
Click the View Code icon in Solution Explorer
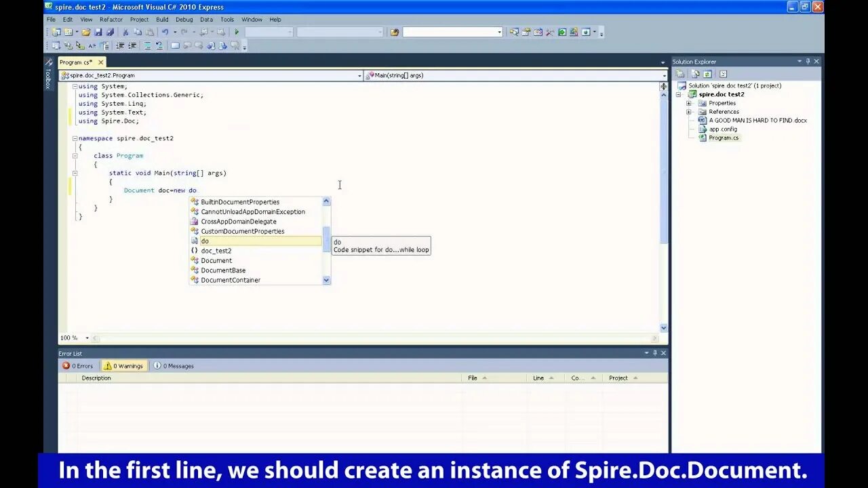[x=723, y=74]
